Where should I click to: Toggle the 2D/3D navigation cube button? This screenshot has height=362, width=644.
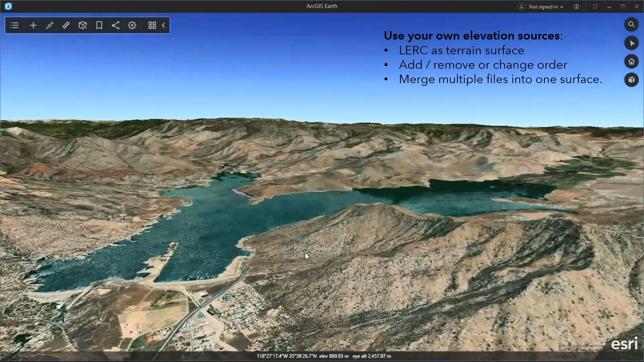click(631, 80)
